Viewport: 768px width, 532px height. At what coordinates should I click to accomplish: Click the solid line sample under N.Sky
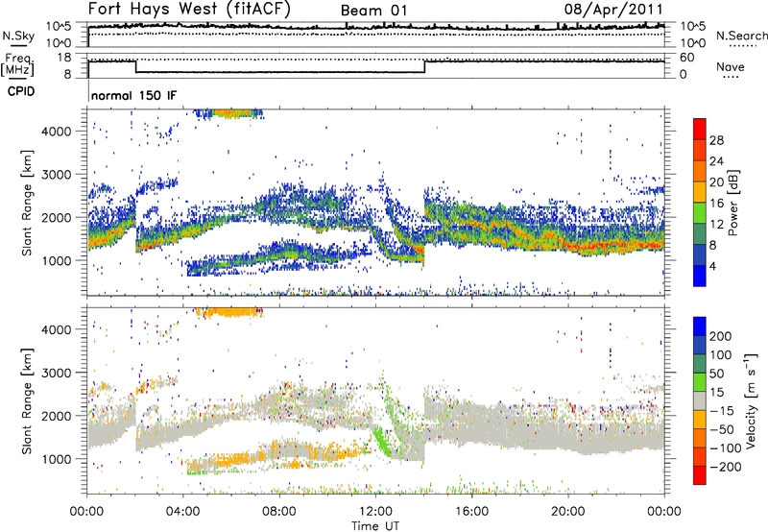click(x=18, y=45)
